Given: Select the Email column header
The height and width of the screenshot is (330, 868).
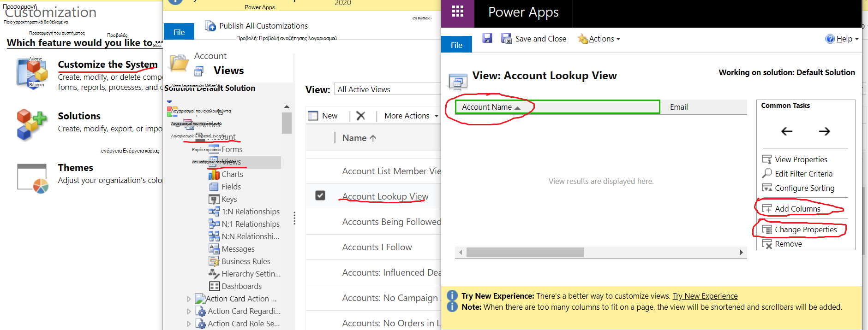Looking at the screenshot, I should coord(704,107).
